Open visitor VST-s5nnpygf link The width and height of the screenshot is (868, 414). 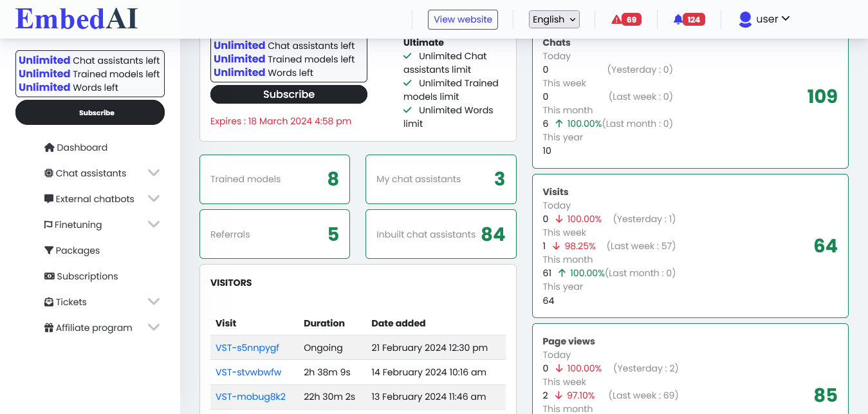pos(247,348)
